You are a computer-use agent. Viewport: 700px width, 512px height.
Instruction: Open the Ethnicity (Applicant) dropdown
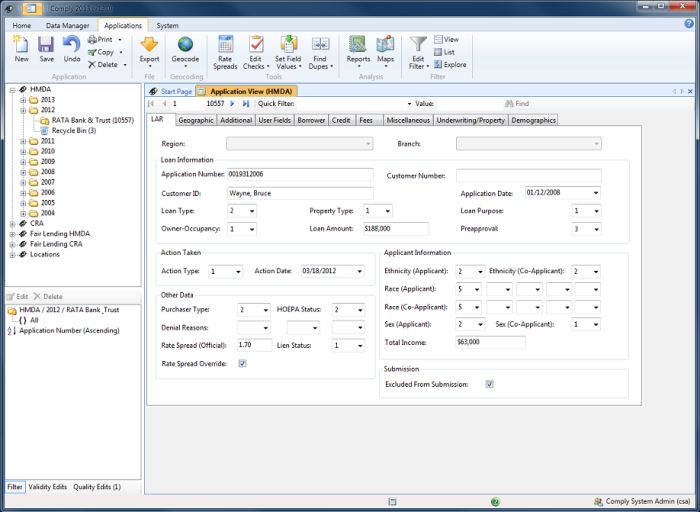[480, 271]
